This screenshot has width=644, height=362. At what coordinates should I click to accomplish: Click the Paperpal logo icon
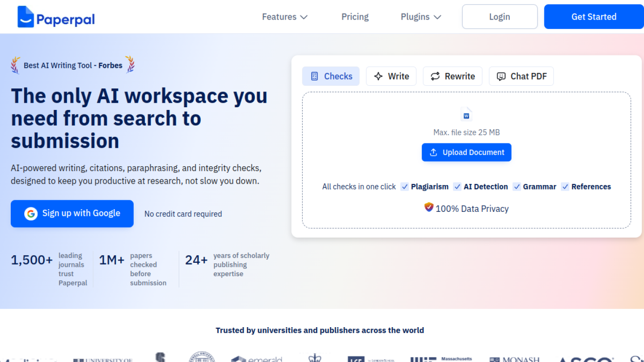point(25,17)
